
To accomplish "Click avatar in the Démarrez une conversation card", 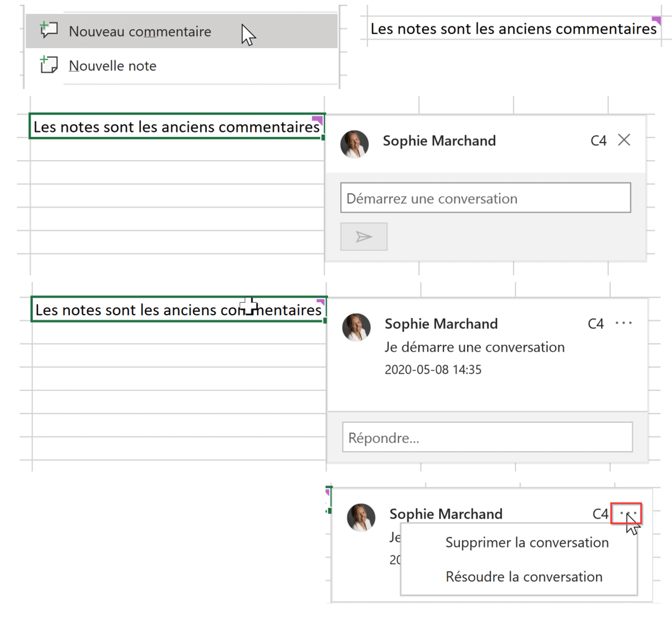I will tap(354, 144).
